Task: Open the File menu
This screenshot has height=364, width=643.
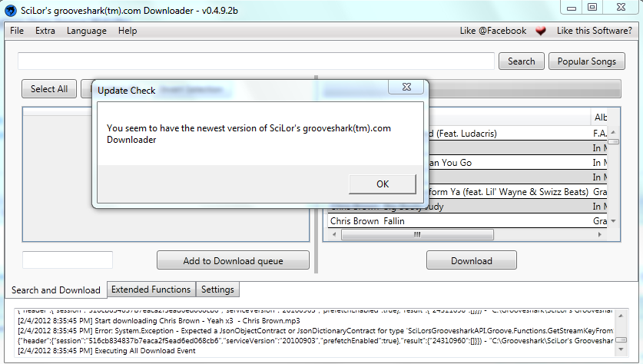Action: (17, 31)
